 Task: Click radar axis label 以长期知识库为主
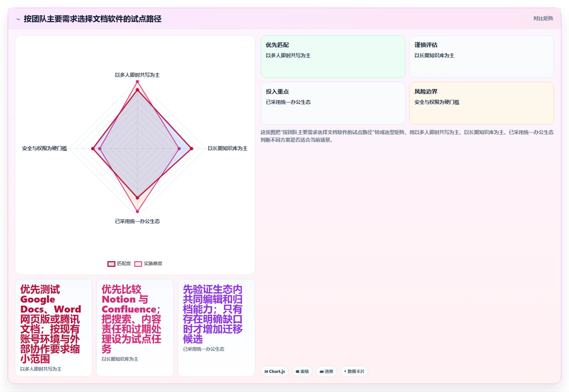[228, 148]
